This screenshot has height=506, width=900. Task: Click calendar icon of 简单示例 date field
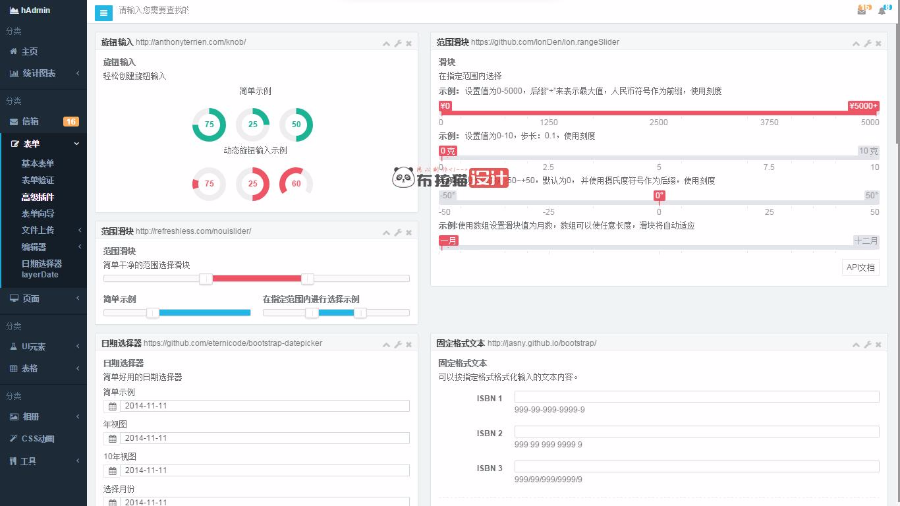tap(112, 406)
